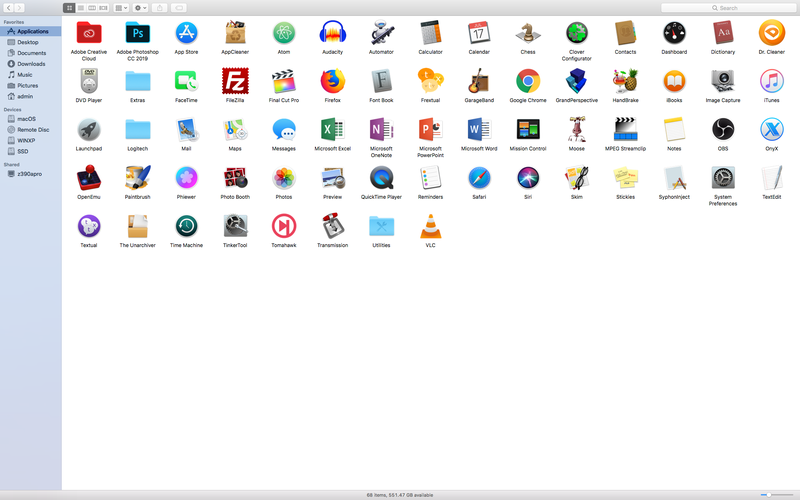The height and width of the screenshot is (500, 800).
Task: Open Transmission app icon
Action: pyautogui.click(x=333, y=226)
